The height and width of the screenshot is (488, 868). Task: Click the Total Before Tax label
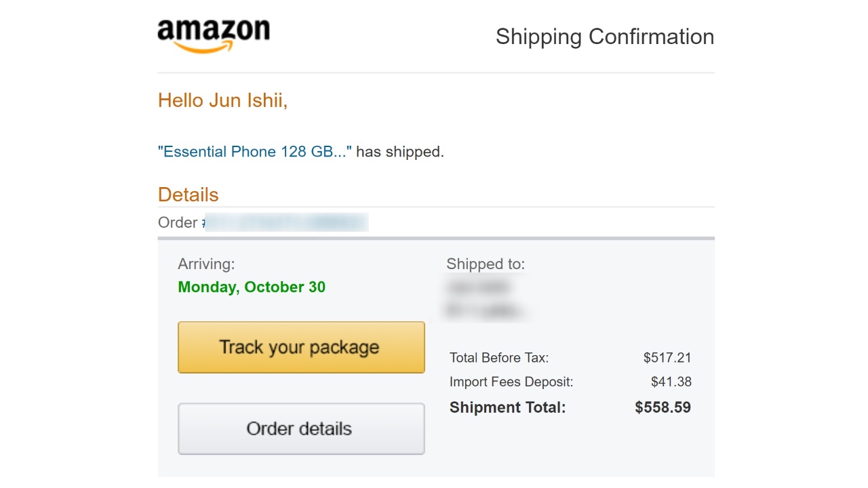pos(498,358)
